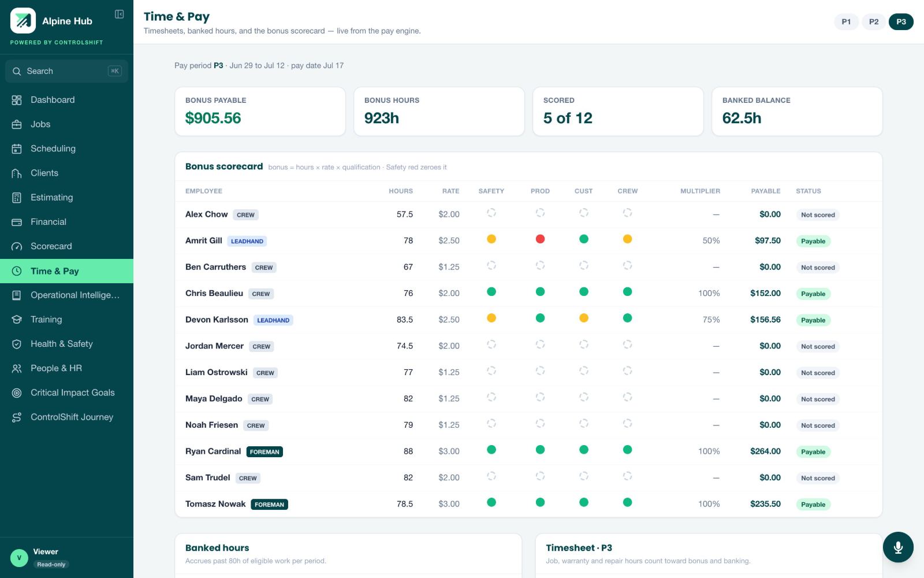Image resolution: width=924 pixels, height=578 pixels.
Task: Click Ryan Cardinal's $264.00 payable
Action: [765, 451]
